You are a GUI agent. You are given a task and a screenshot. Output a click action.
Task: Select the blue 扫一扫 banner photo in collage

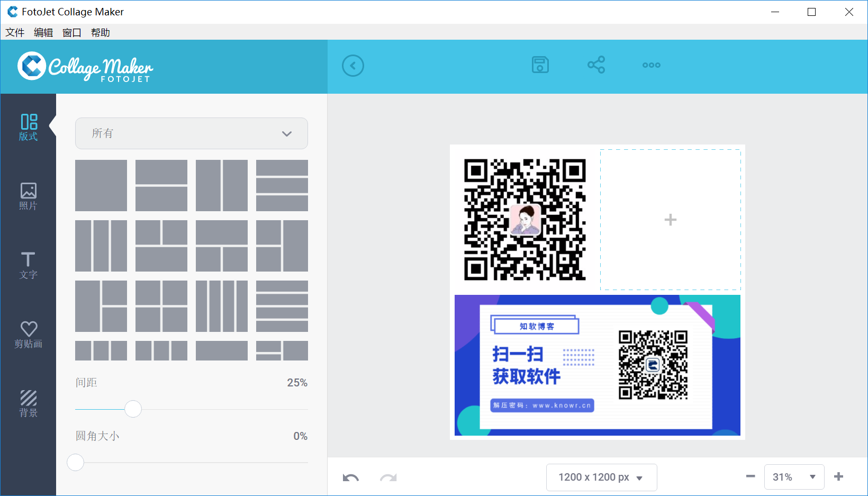[x=598, y=365]
